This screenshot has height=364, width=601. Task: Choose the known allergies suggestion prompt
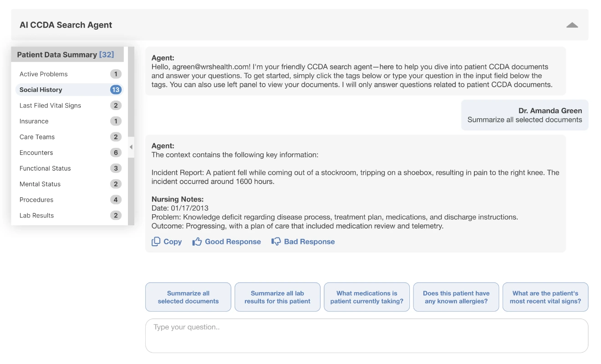click(x=456, y=297)
